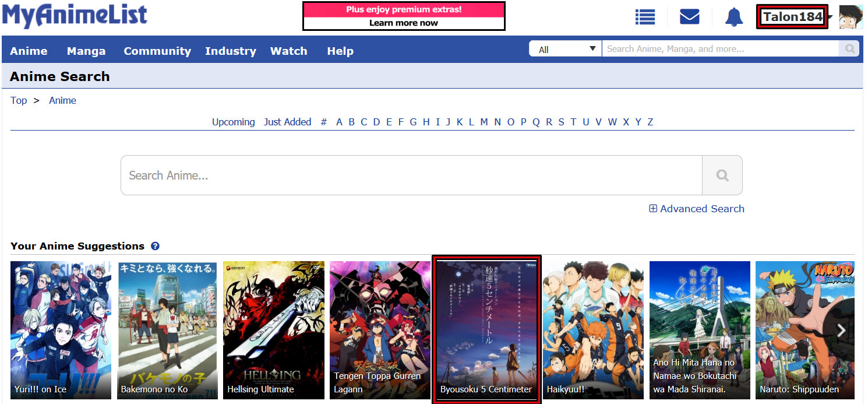Open the messages envelope icon

(690, 17)
